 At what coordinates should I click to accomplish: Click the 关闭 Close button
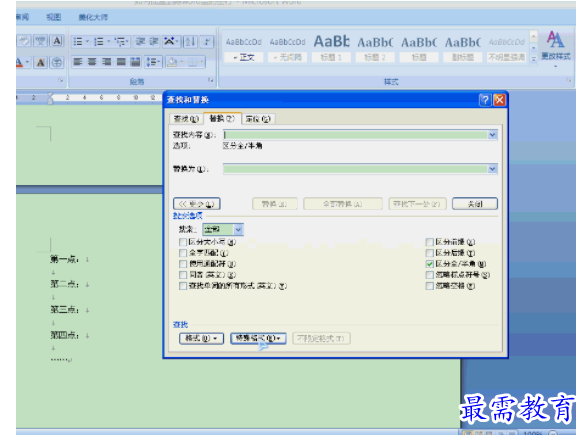(475, 204)
